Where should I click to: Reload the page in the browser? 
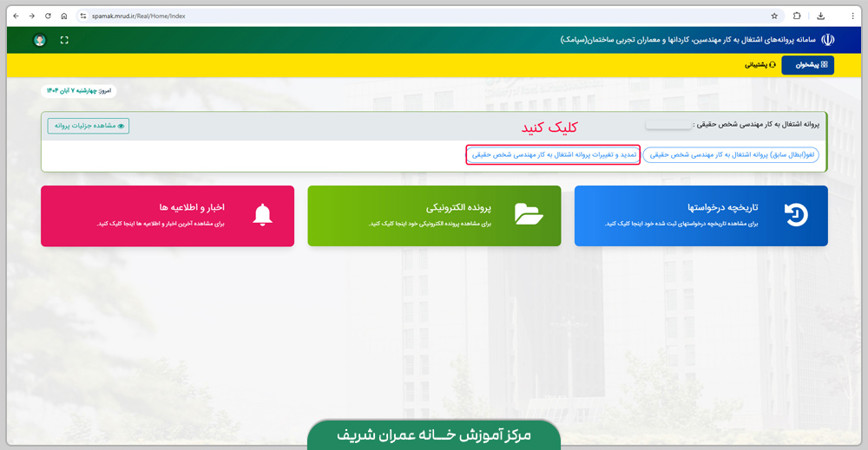coord(48,16)
